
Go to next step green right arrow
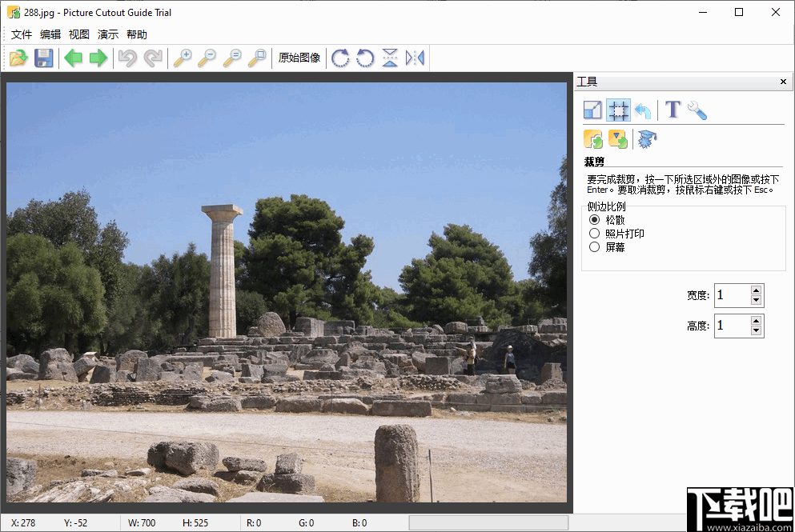click(x=98, y=58)
